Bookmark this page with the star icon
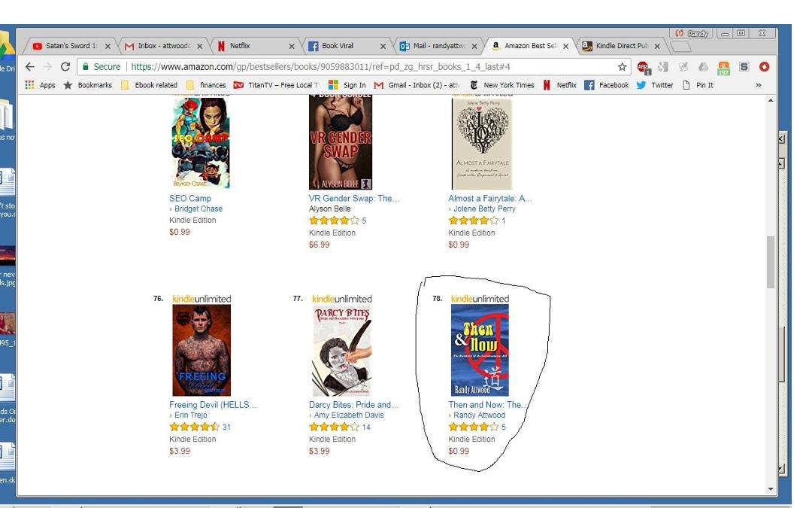This screenshot has height=508, width=812. (x=622, y=67)
